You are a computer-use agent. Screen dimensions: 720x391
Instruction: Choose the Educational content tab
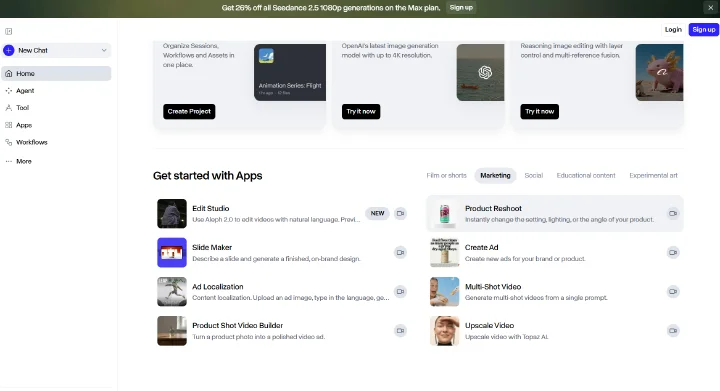tap(586, 175)
